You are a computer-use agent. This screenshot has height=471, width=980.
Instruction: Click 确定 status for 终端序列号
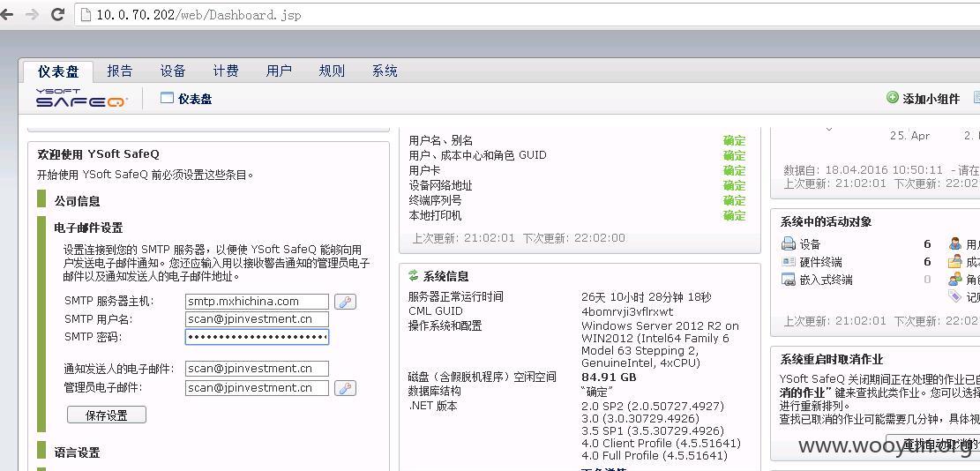coord(735,200)
